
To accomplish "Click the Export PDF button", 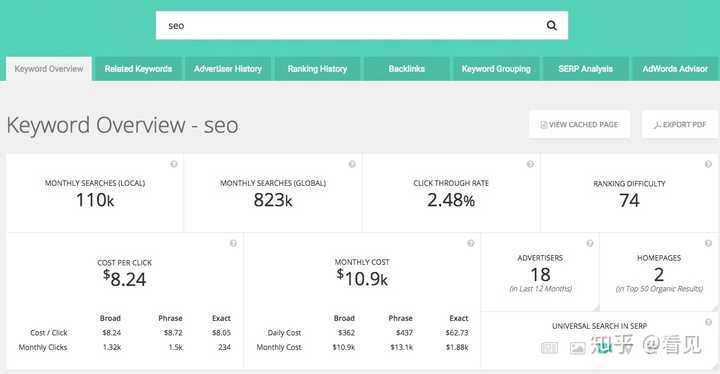I will (x=680, y=125).
